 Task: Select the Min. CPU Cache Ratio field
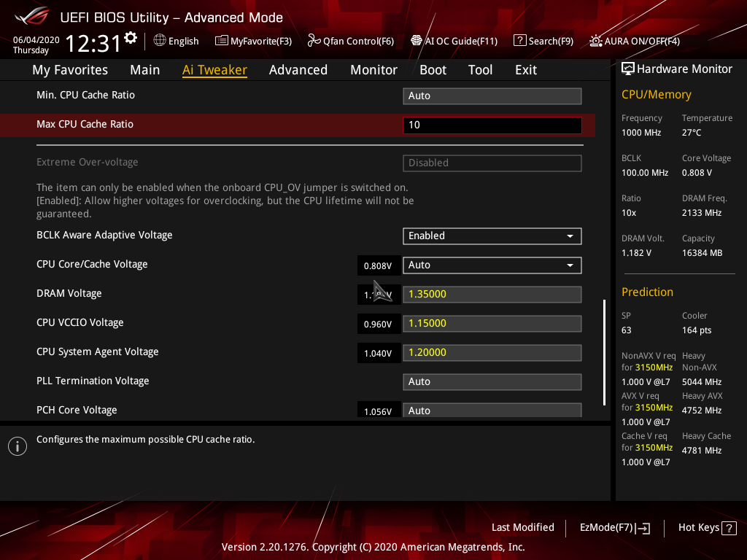(492, 96)
